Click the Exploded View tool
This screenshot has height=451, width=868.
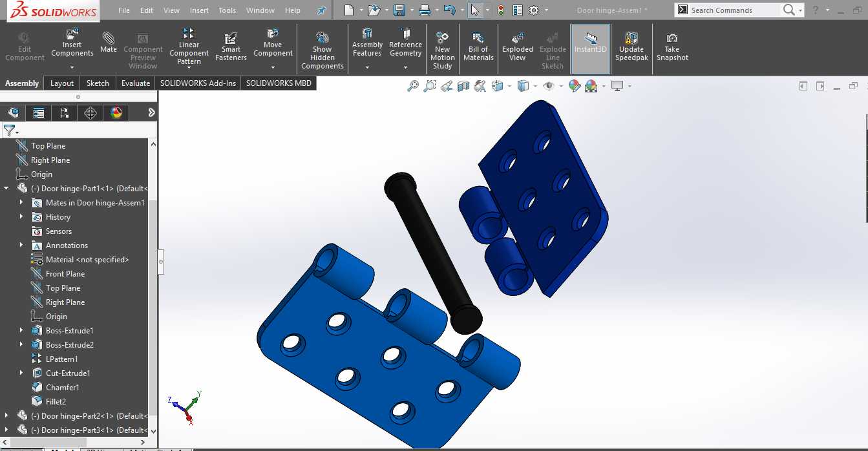coord(518,47)
